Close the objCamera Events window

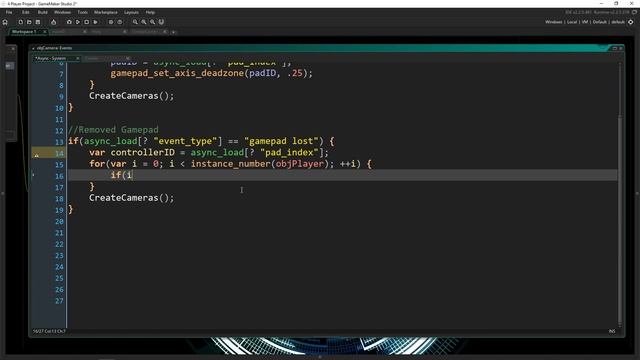pyautogui.click(x=621, y=48)
